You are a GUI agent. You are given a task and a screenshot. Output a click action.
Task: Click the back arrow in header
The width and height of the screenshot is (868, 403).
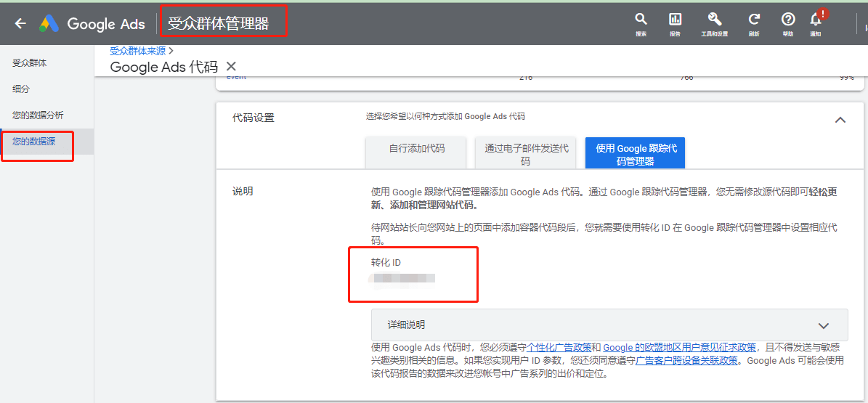click(x=20, y=23)
